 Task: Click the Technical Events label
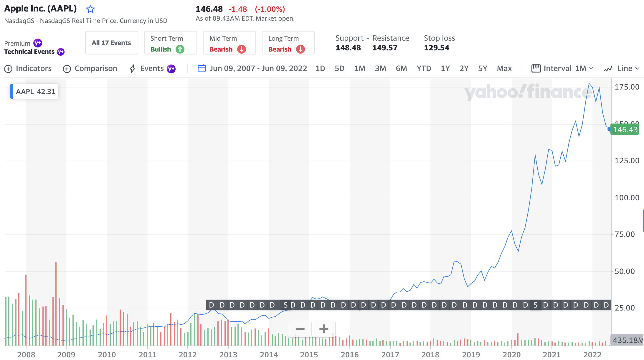29,52
